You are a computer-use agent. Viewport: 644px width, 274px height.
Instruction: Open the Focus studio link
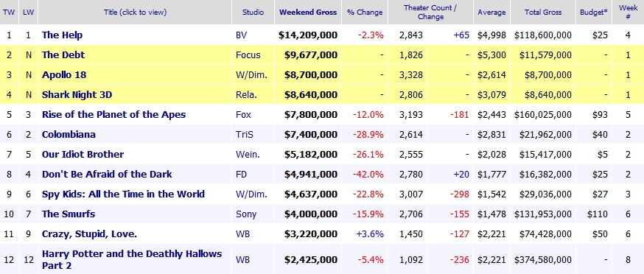(248, 55)
